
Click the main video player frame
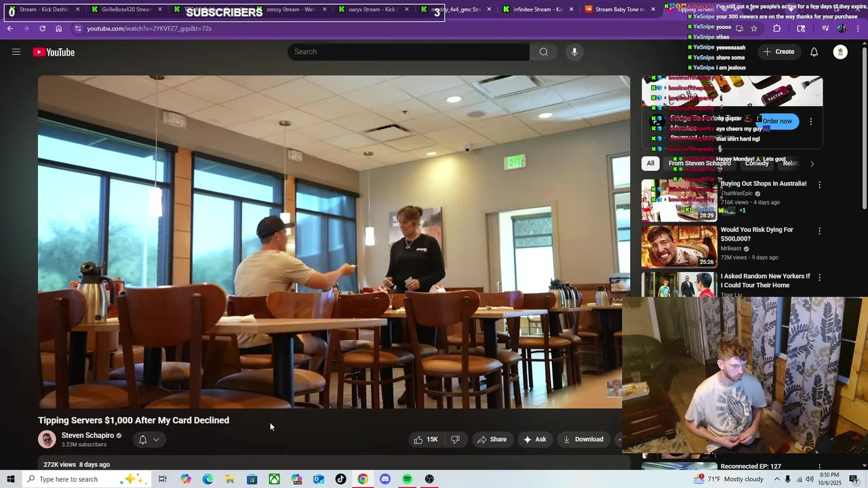click(x=334, y=242)
